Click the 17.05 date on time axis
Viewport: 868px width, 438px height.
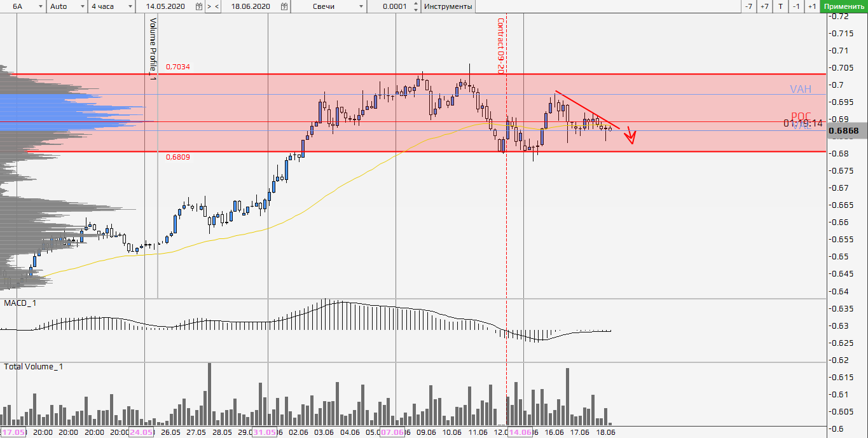tap(13, 432)
